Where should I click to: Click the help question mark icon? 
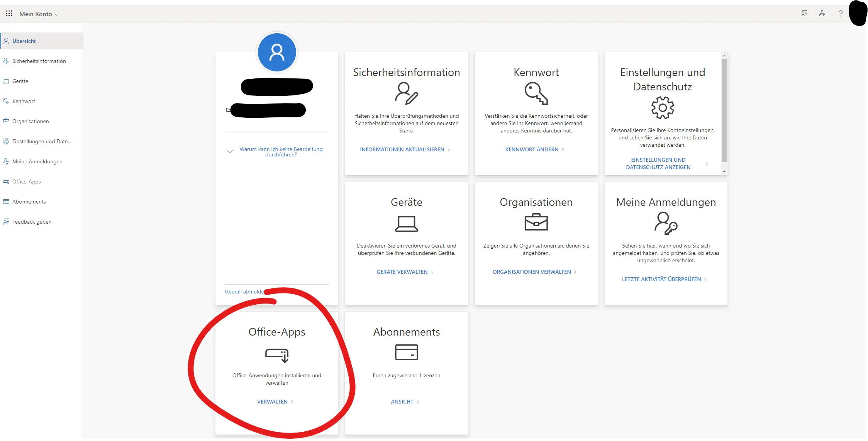(841, 14)
